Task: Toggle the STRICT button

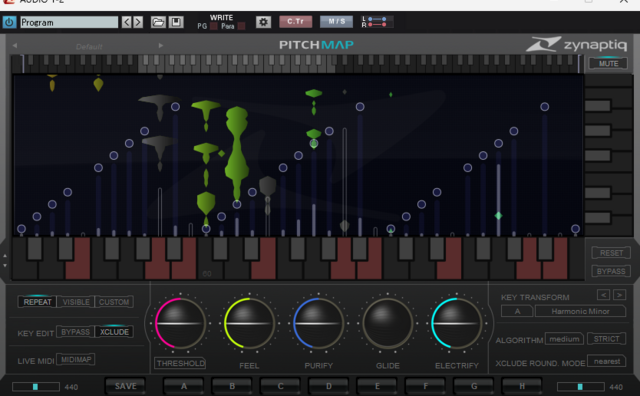Action: point(607,339)
